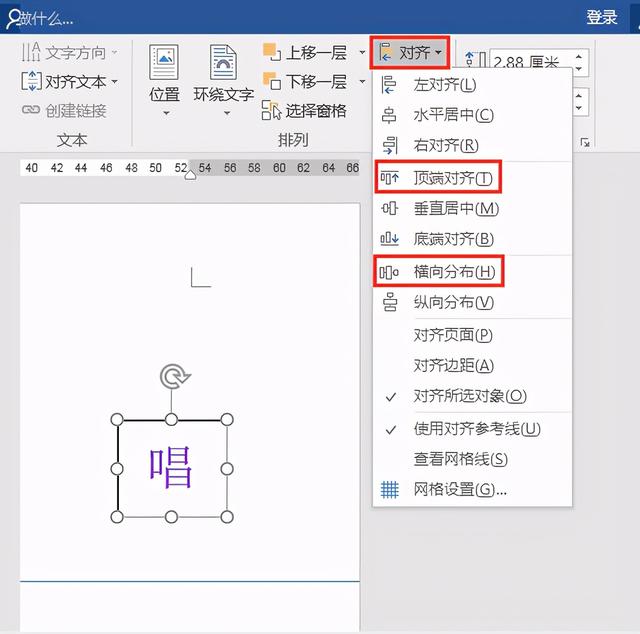
Task: Click the Align Text (对齐文本) icon
Action: pos(31,81)
